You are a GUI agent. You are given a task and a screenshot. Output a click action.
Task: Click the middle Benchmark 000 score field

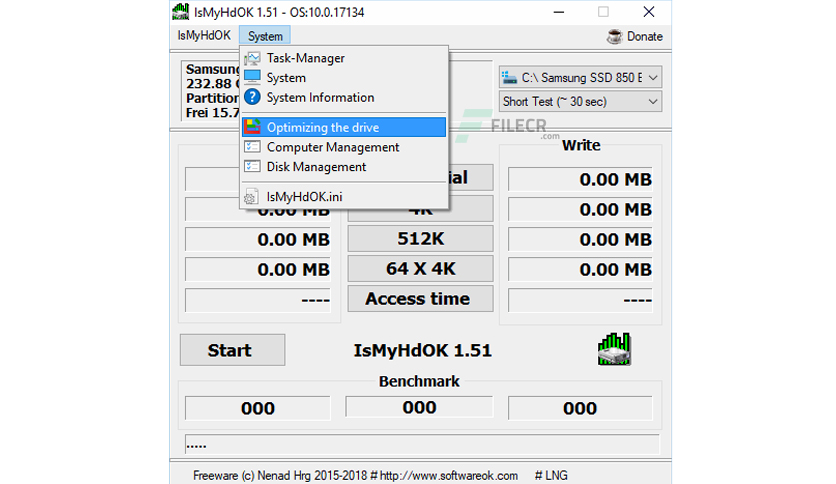[x=419, y=407]
